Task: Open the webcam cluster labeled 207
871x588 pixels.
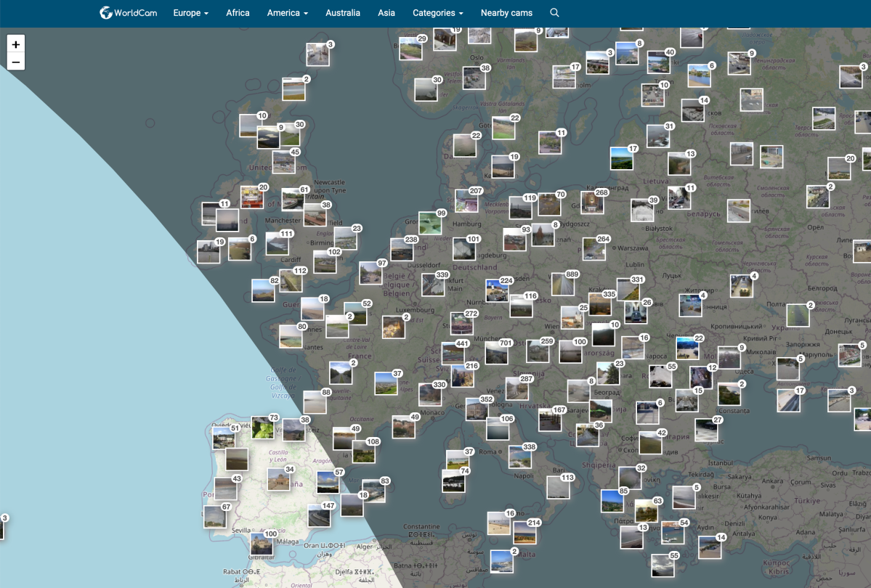Action: (x=466, y=200)
